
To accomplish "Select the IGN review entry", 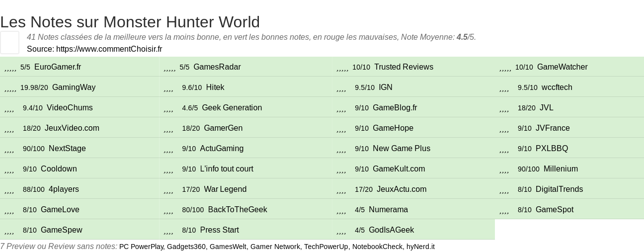I will click(386, 87).
